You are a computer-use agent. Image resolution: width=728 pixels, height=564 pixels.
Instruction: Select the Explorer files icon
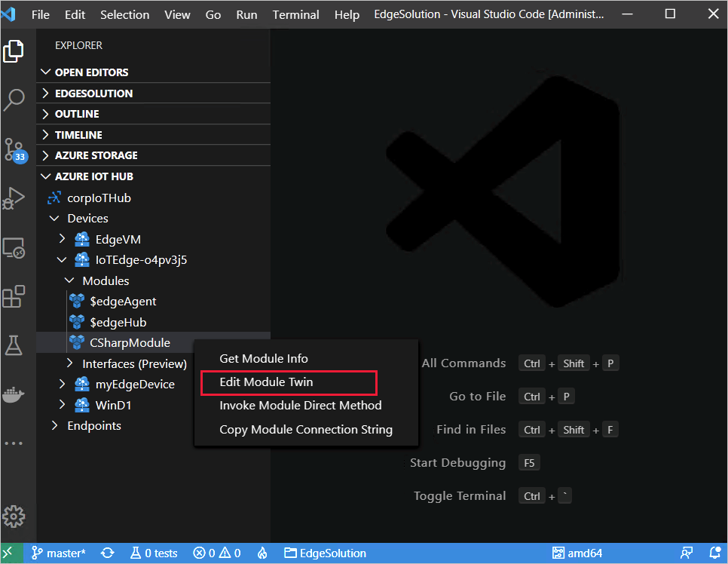coord(15,51)
